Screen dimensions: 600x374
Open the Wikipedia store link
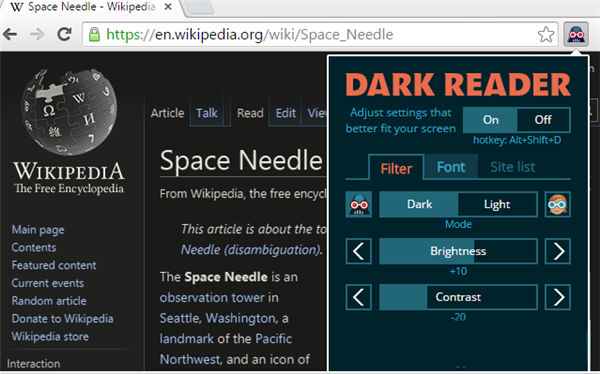pos(50,336)
